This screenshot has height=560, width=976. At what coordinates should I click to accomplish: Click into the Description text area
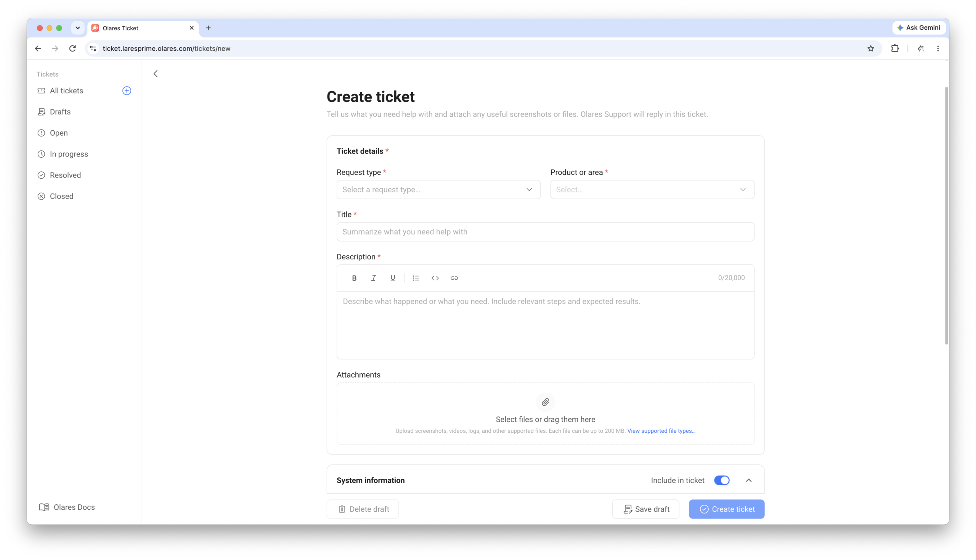545,325
